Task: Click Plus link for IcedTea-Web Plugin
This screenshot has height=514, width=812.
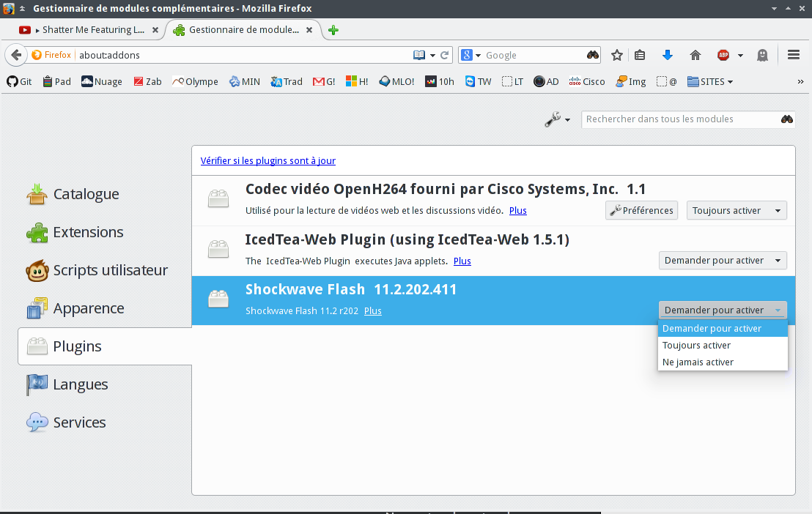Action: point(462,261)
